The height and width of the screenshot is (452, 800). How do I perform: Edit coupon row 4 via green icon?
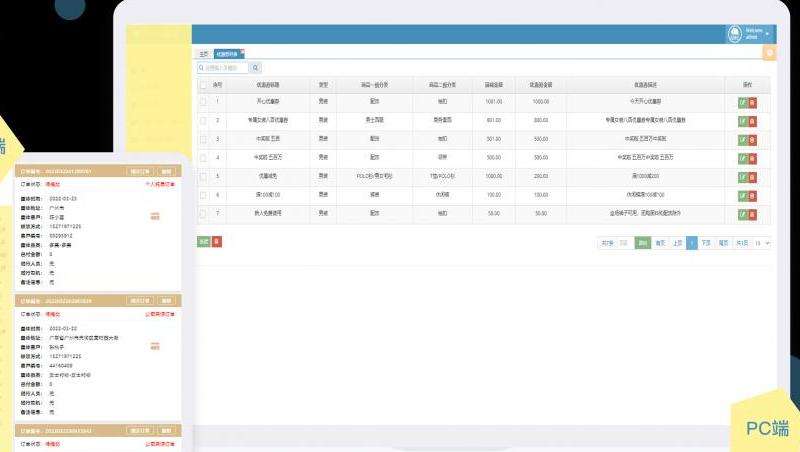point(743,159)
